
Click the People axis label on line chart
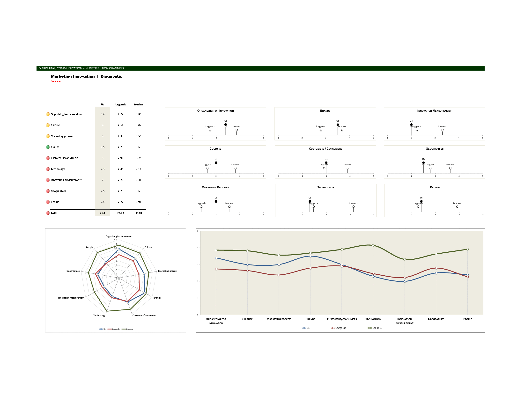tap(467, 319)
